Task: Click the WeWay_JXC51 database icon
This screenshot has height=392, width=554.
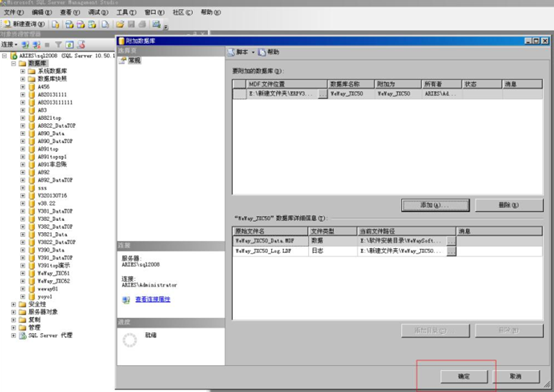Action: 32,273
